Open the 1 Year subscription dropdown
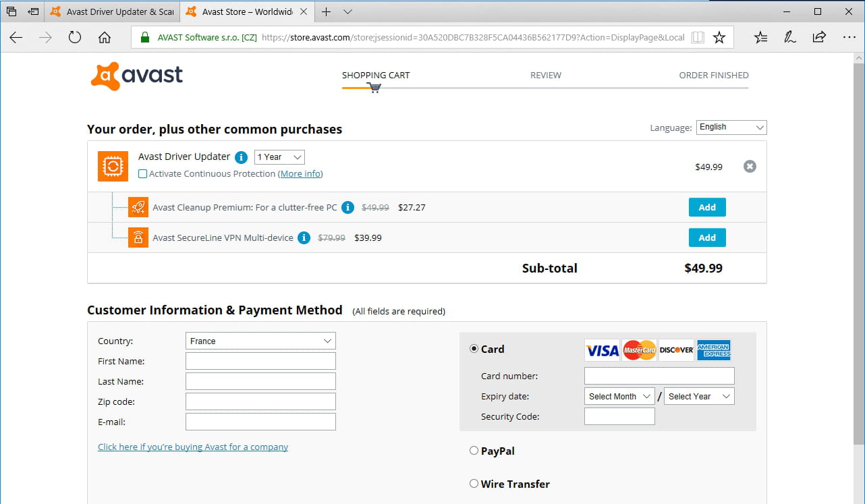Image resolution: width=865 pixels, height=504 pixels. pyautogui.click(x=279, y=157)
